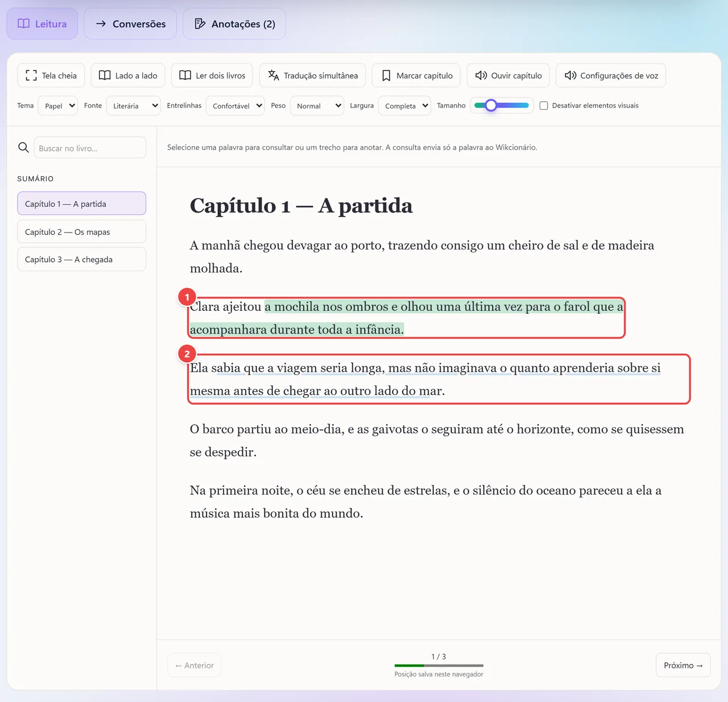Viewport: 728px width, 702px height.
Task: Click the speaker icon in Ouvir capítulo
Action: (481, 76)
